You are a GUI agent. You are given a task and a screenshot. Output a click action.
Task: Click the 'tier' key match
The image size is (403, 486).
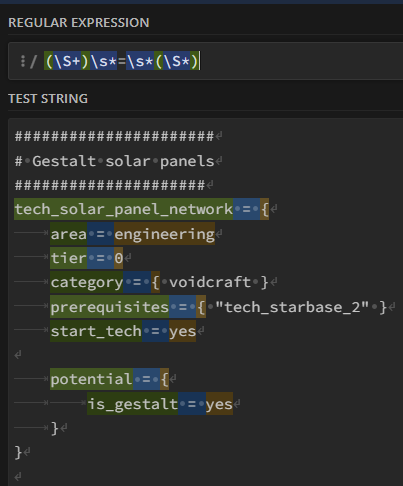(69, 258)
